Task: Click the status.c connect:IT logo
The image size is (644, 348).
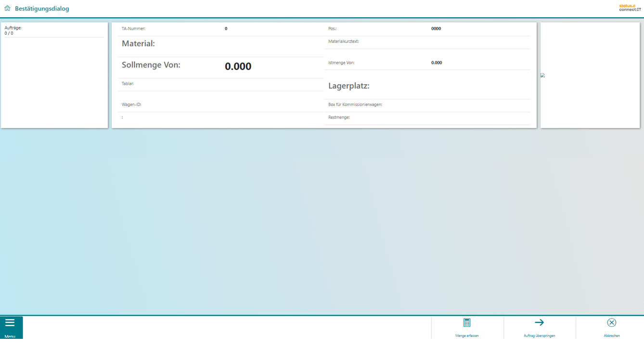Action: pos(630,8)
